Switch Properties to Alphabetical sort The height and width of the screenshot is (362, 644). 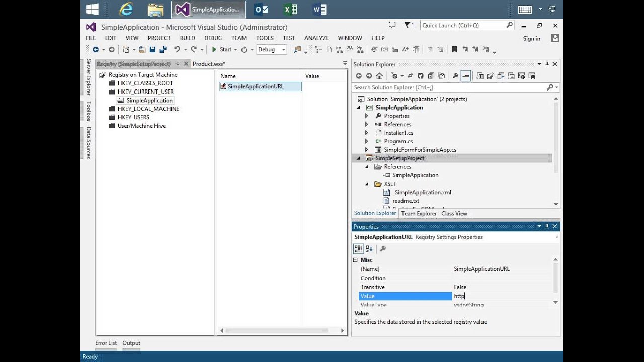point(369,248)
